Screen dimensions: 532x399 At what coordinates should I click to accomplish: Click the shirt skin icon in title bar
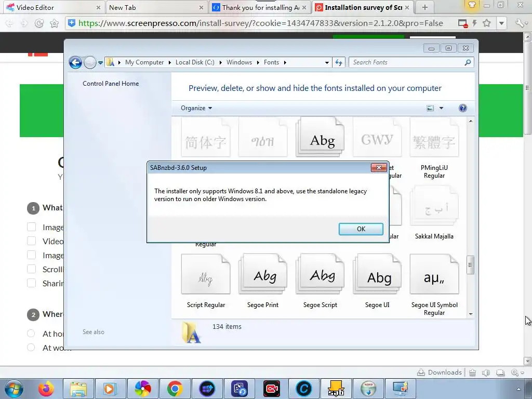pos(472,5)
